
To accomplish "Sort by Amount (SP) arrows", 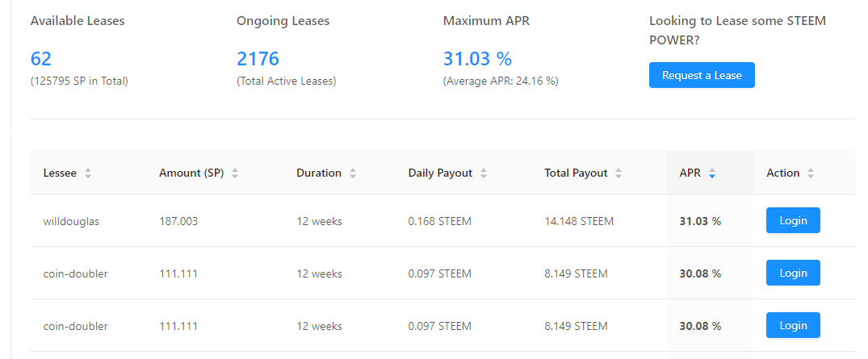I will [x=235, y=173].
